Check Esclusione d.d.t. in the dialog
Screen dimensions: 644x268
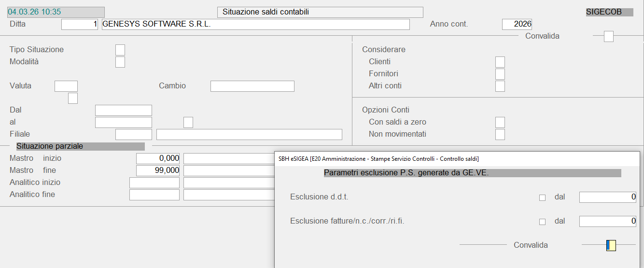point(542,197)
